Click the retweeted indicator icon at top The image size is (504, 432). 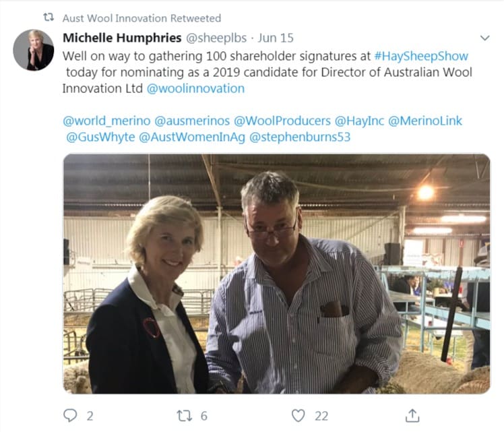pyautogui.click(x=49, y=18)
